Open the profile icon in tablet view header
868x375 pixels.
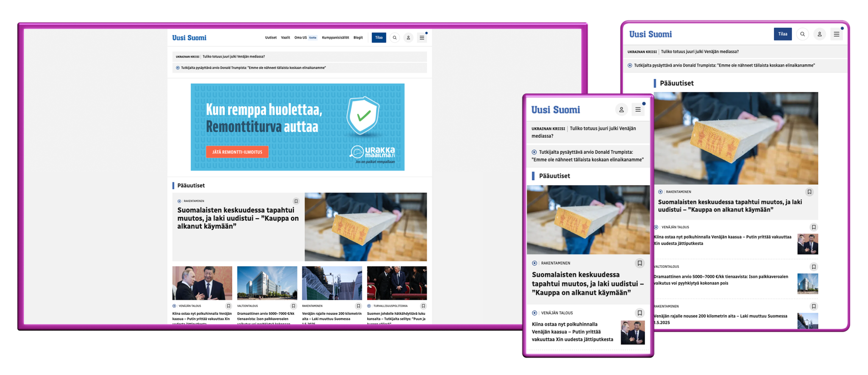pyautogui.click(x=819, y=34)
